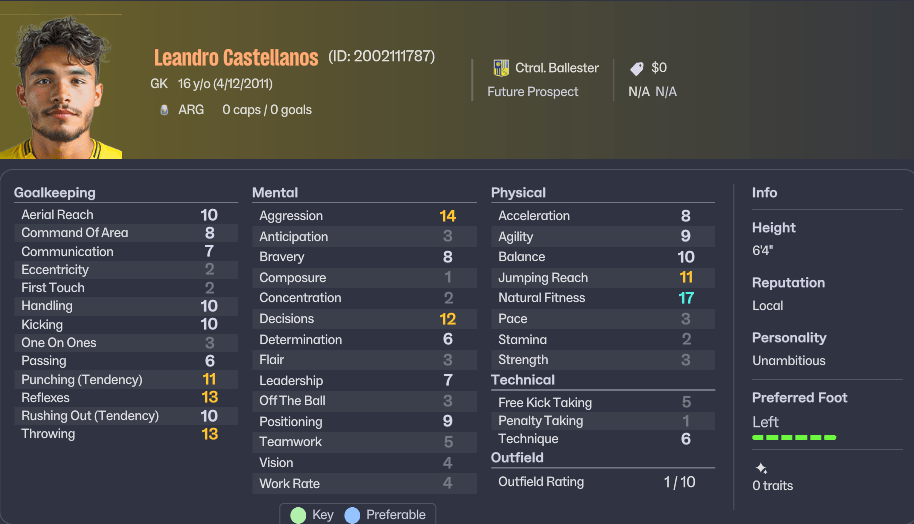The width and height of the screenshot is (914, 524).
Task: Click the Future Prospect squad status
Action: (533, 92)
